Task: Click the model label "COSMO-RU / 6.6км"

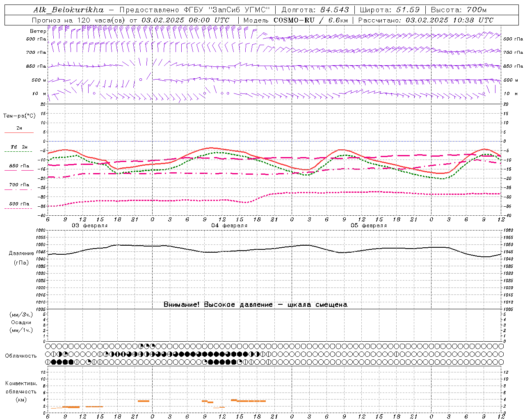Action: point(310,20)
